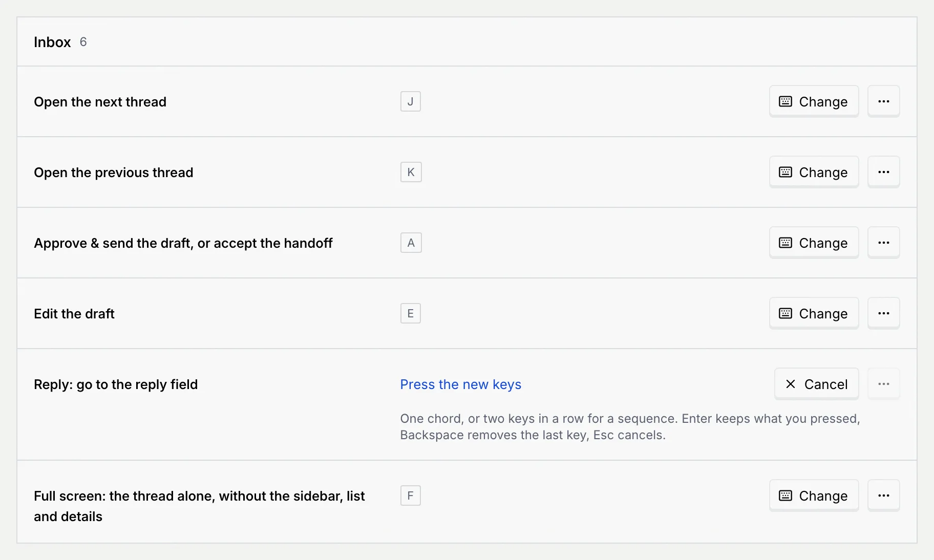934x560 pixels.
Task: Open more options for Open the previous thread
Action: tap(883, 172)
